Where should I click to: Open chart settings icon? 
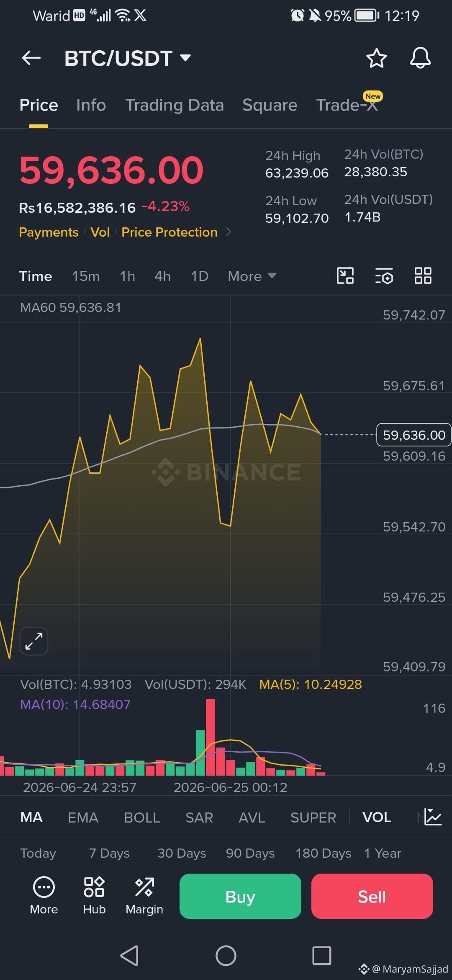(384, 276)
